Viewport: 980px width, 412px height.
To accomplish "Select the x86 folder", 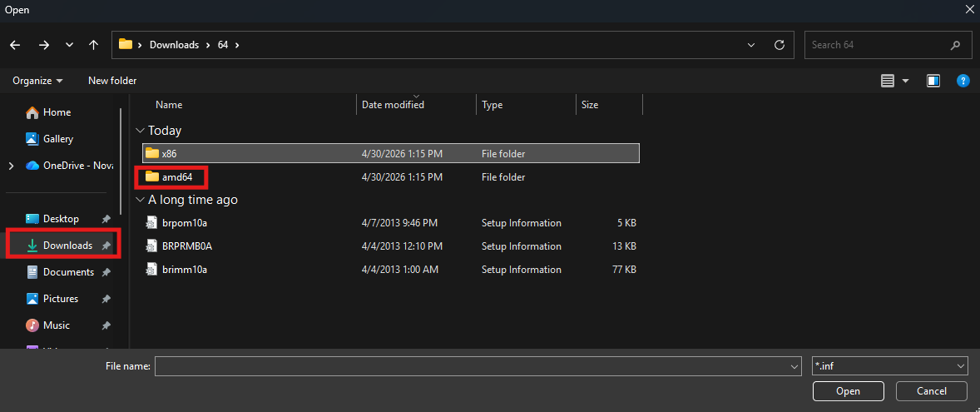I will [390, 153].
